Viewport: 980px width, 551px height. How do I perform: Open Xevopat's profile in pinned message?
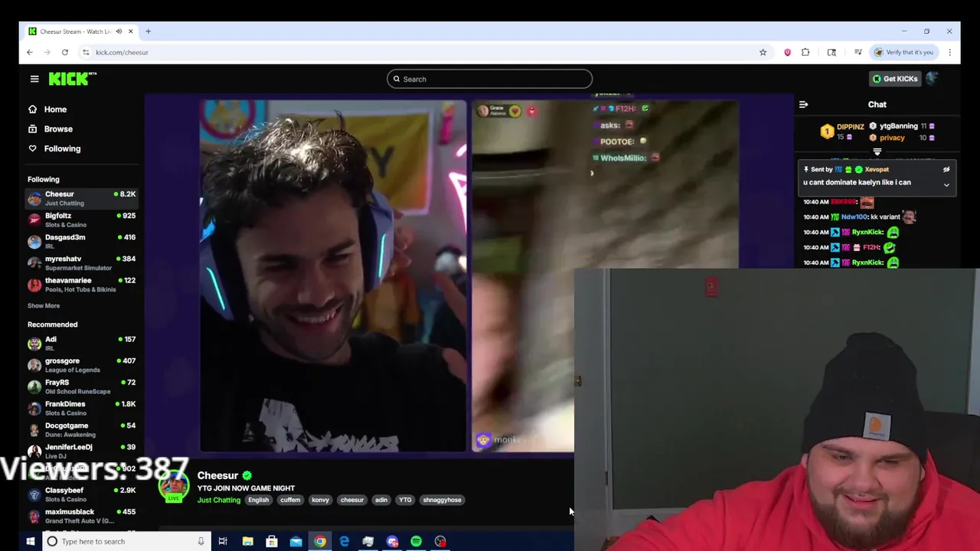point(877,170)
